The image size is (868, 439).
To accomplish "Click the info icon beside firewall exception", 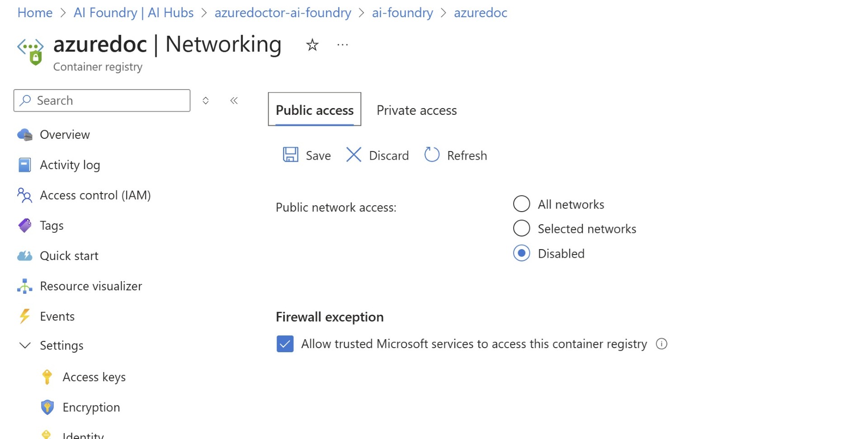I will point(661,344).
